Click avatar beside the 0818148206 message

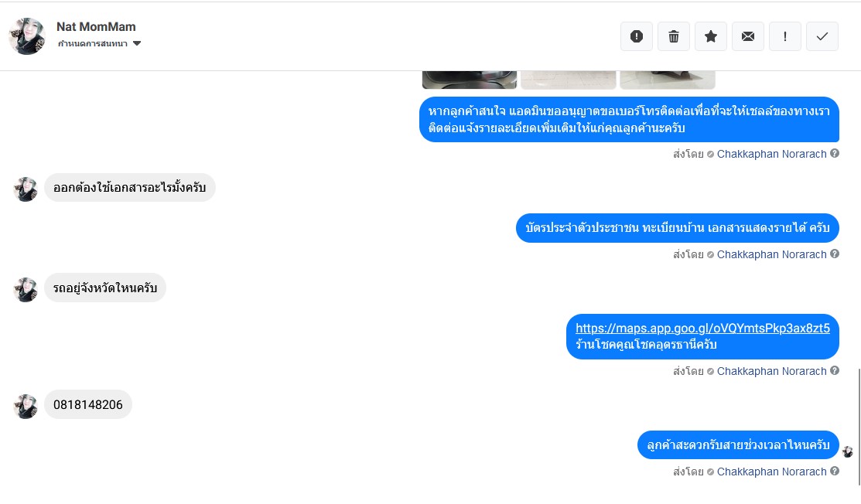(26, 407)
